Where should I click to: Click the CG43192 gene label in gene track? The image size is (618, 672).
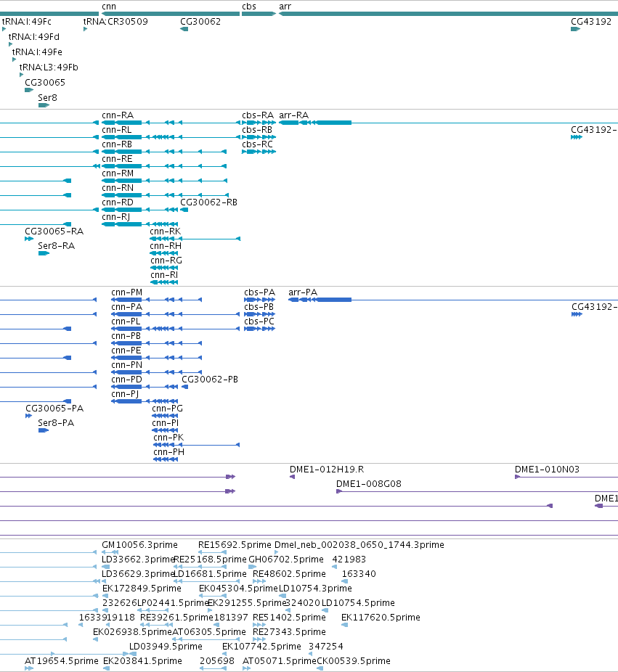[591, 22]
